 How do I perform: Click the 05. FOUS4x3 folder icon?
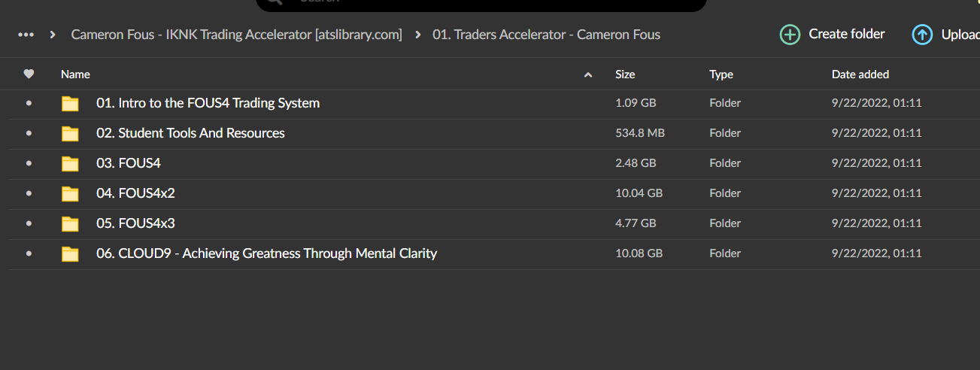(x=70, y=224)
